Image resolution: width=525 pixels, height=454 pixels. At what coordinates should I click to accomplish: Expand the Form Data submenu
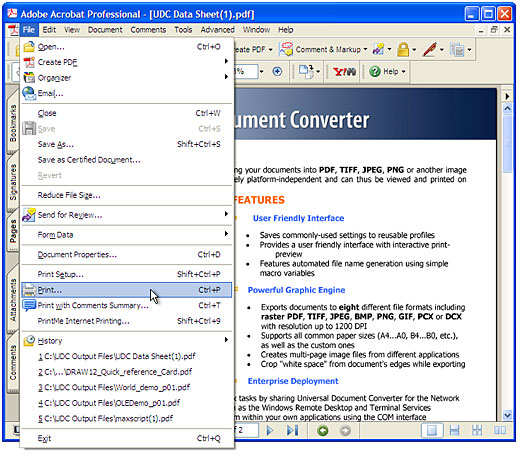pos(127,235)
